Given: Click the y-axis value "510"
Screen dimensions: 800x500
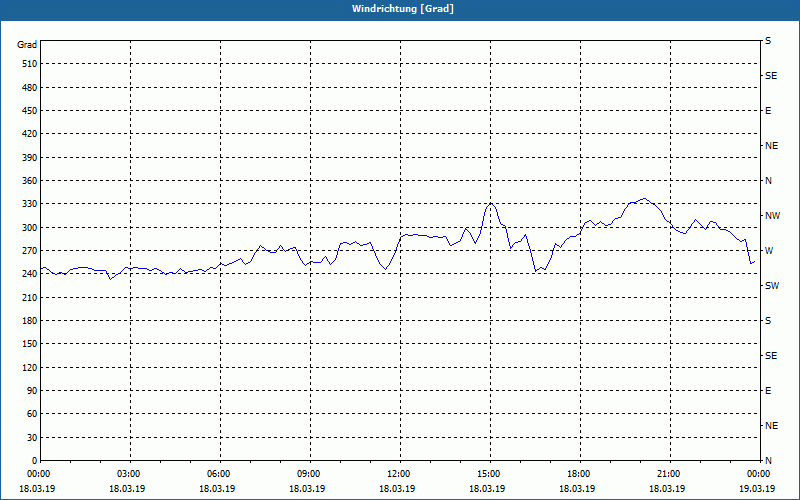Looking at the screenshot, I should coord(30,64).
